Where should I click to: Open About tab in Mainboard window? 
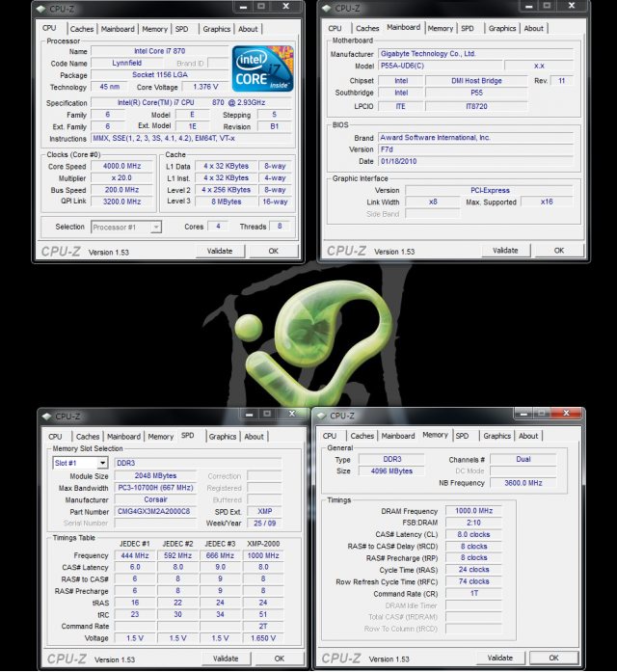click(533, 28)
